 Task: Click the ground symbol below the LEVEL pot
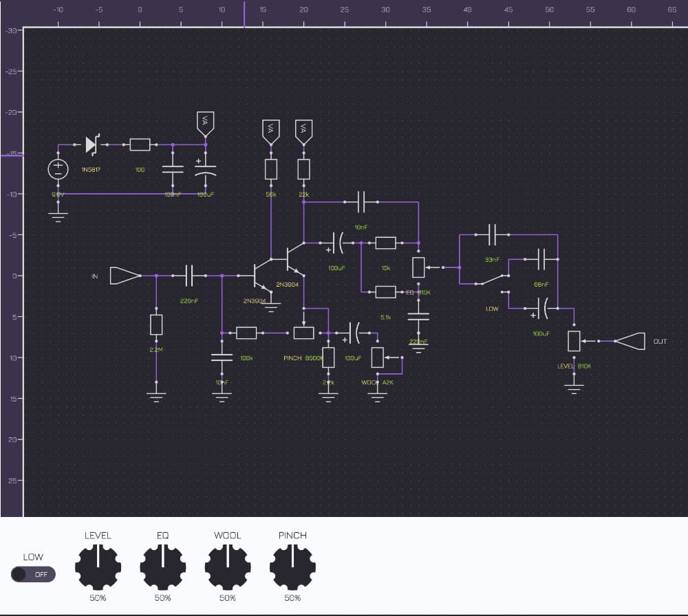click(574, 389)
